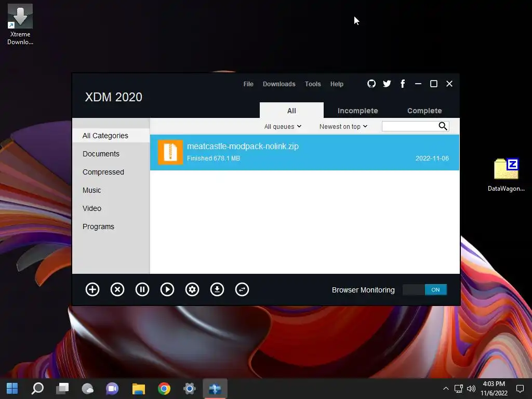
Task: Click the video downloader arrow icon
Action: point(217,289)
